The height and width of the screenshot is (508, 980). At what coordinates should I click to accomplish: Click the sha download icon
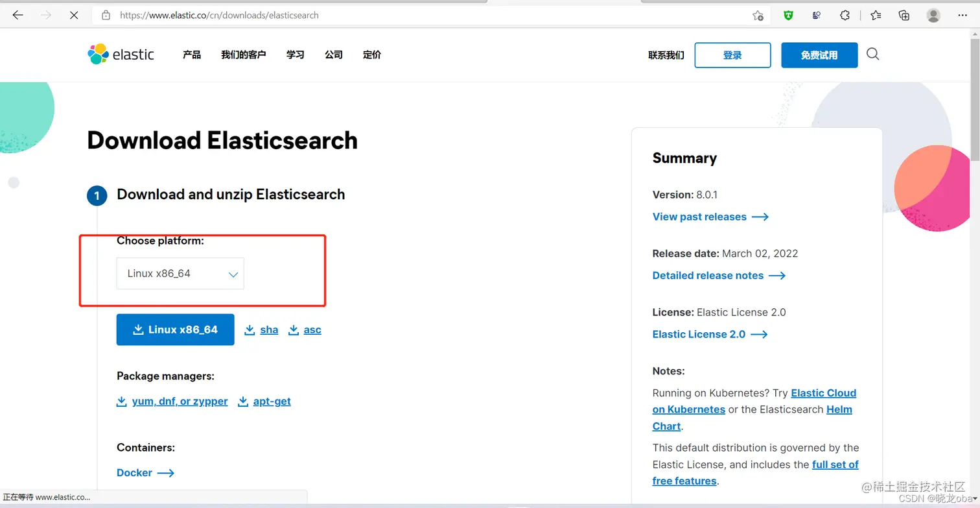(x=250, y=330)
